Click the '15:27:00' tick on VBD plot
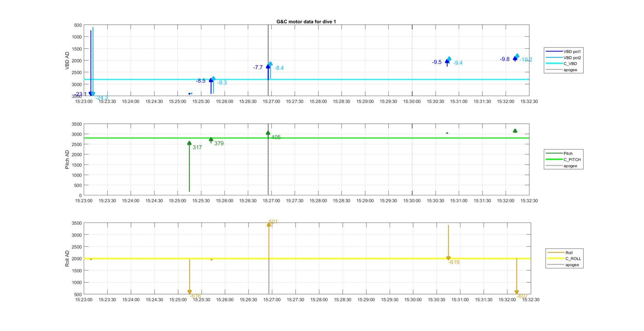 pyautogui.click(x=271, y=102)
